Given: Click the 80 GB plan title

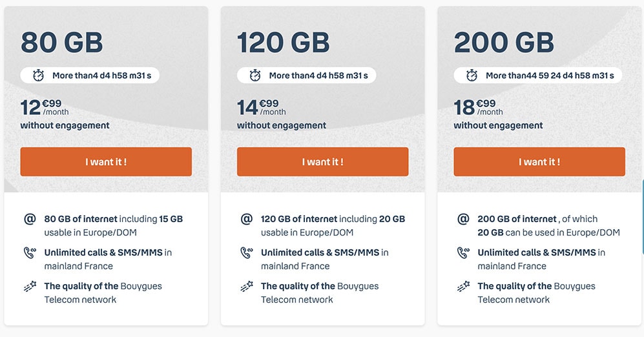Looking at the screenshot, I should tap(61, 42).
